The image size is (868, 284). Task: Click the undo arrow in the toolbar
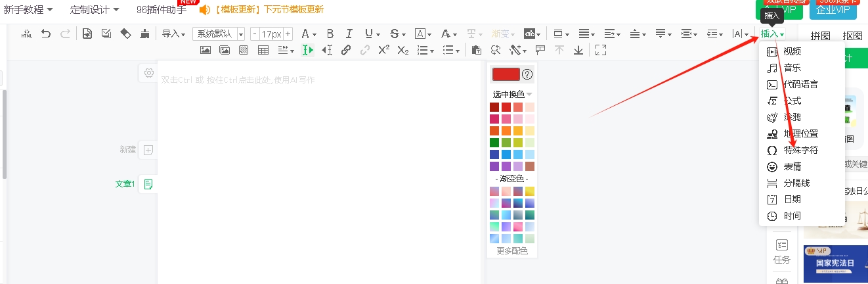45,34
